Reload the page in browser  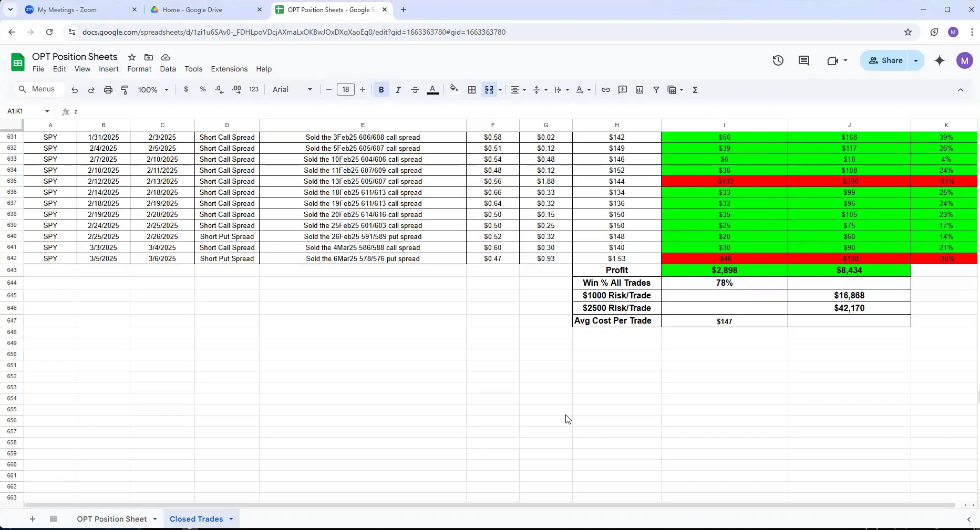click(49, 32)
